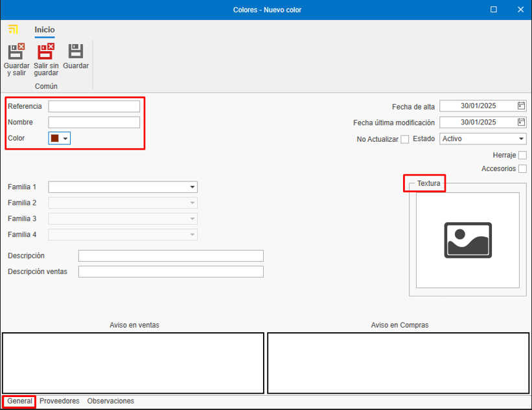Select the Inicio ribbon tab

(x=45, y=30)
